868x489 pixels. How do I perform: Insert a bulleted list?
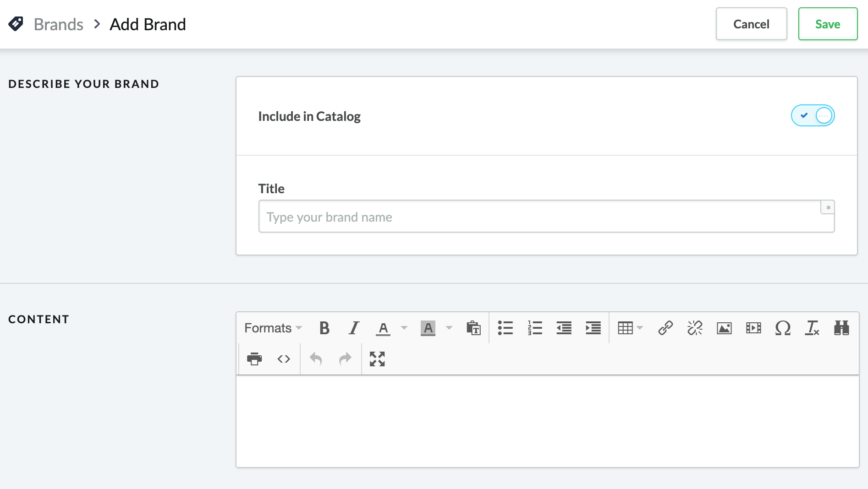pyautogui.click(x=505, y=328)
